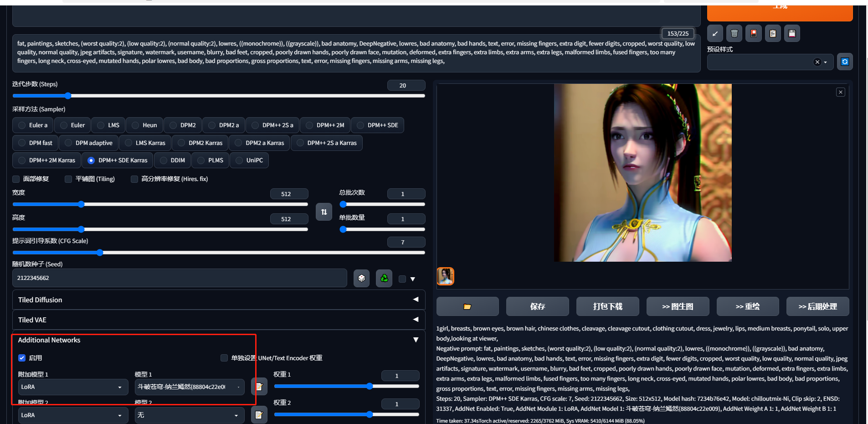Click notepad icon beside 模型 1
868x424 pixels.
[259, 387]
